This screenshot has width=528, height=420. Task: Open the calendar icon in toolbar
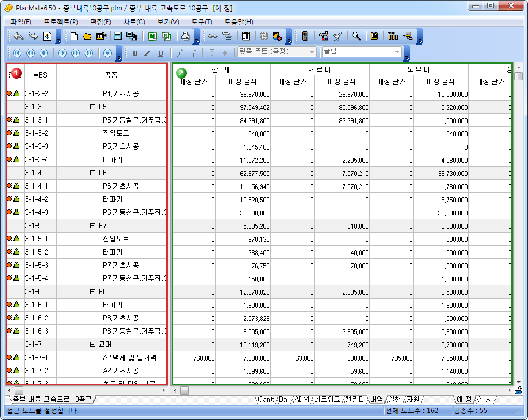point(246,36)
